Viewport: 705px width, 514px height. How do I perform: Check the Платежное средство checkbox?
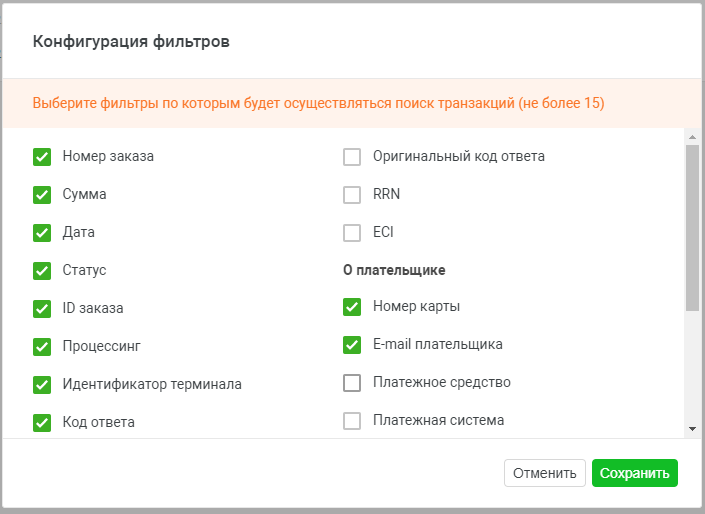[352, 383]
